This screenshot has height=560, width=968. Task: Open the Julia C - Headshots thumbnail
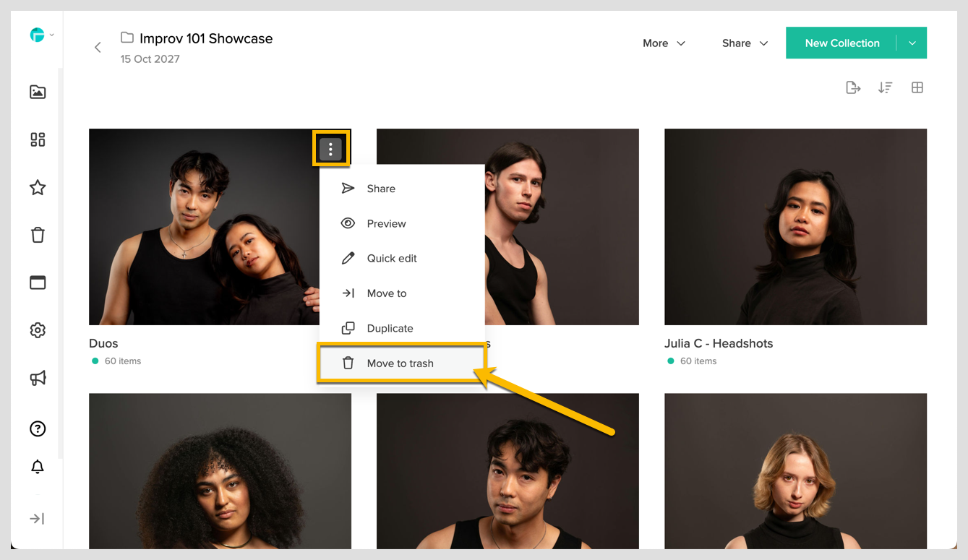pos(795,227)
